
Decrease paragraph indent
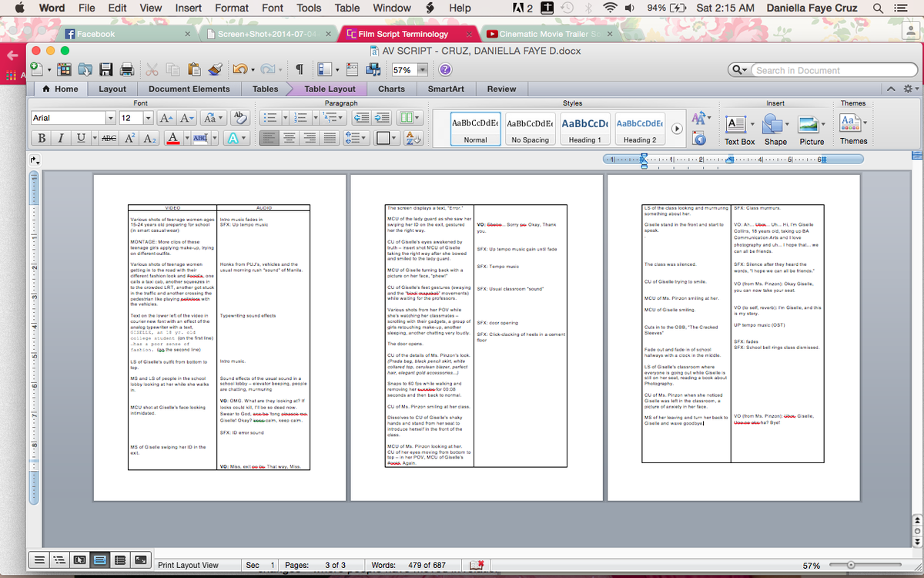coord(361,118)
